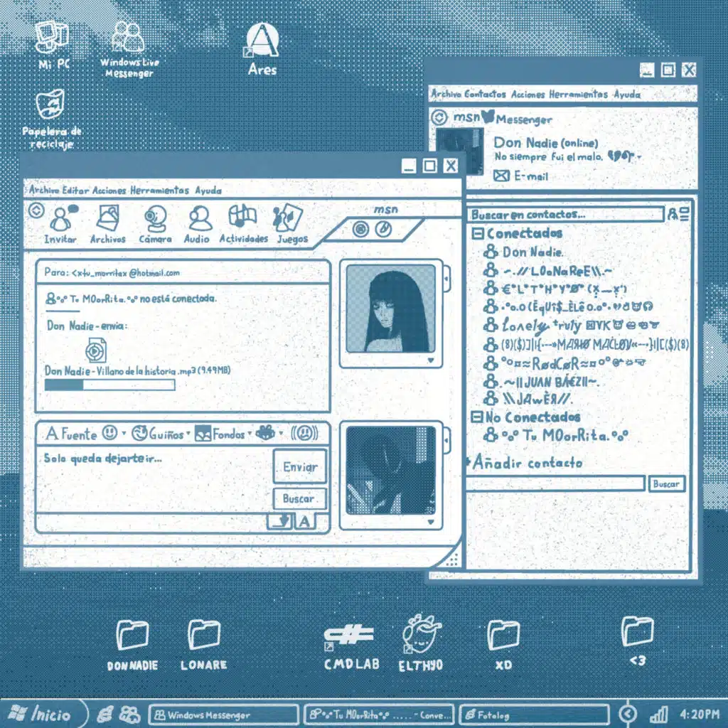The image size is (728, 728).
Task: Collapse the No Conectados group
Action: click(477, 417)
